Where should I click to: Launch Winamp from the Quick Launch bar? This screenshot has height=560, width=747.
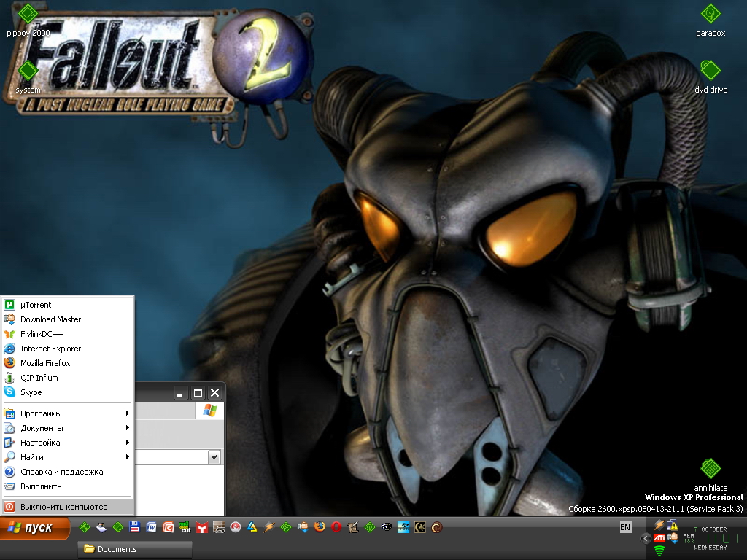pos(269,527)
